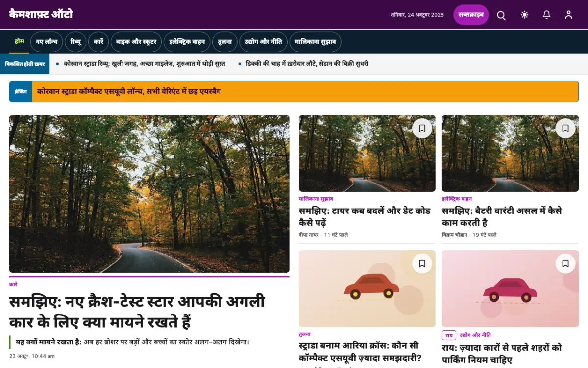This screenshot has height=368, width=588.
Task: Click the राय opinion tag badge
Action: point(449,335)
